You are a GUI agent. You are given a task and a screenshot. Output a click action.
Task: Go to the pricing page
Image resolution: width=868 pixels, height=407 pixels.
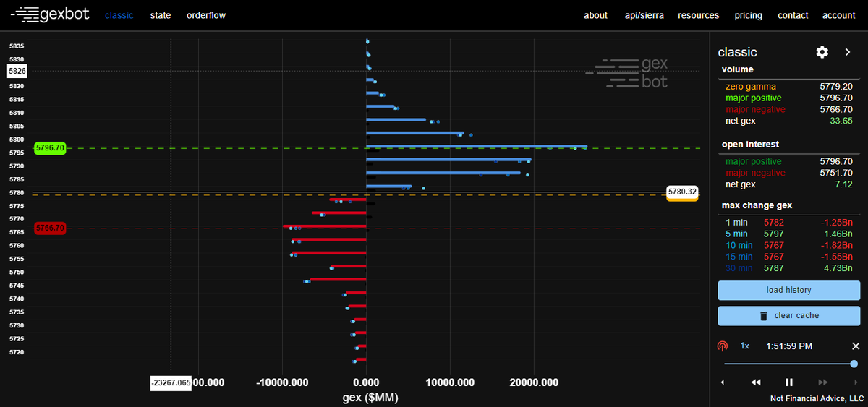tap(749, 15)
